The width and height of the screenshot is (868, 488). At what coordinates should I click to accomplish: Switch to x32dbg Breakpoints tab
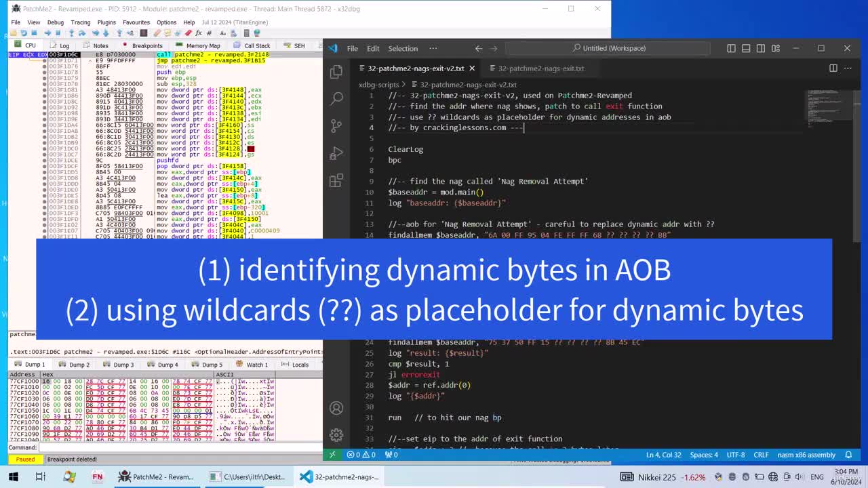pos(142,45)
